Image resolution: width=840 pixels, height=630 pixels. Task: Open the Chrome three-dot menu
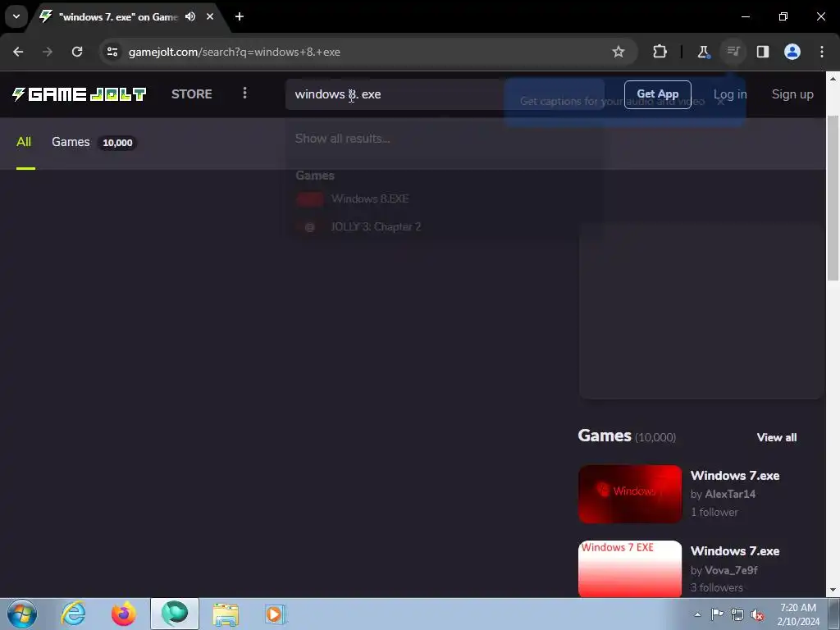[x=822, y=52]
